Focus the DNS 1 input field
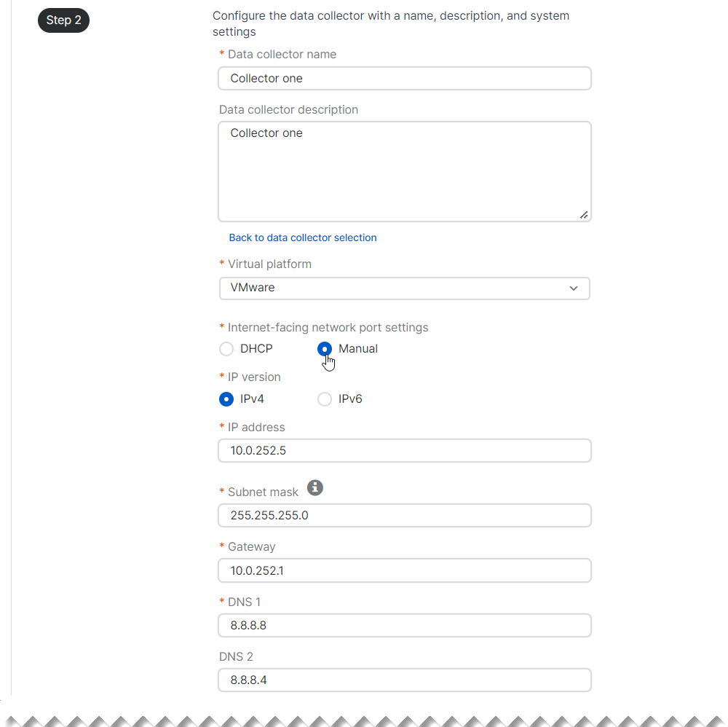 (x=404, y=626)
